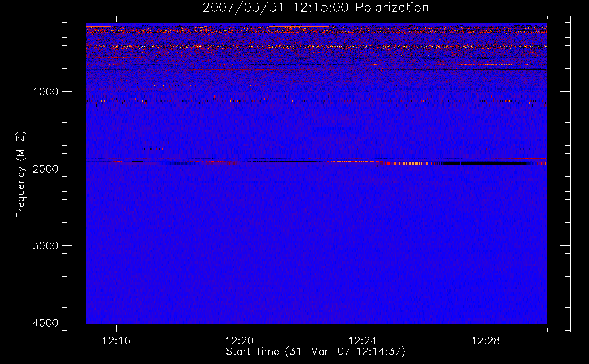Click the 12:24 time tick label

[x=363, y=341]
